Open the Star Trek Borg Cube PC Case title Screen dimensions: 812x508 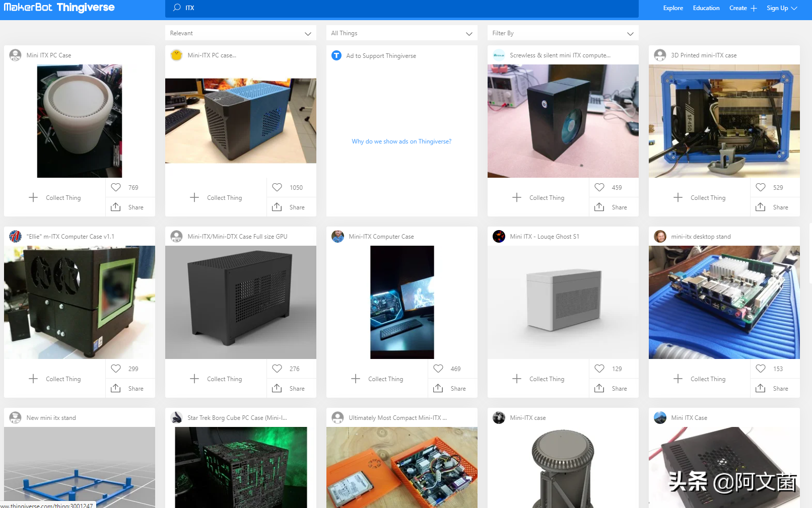point(237,418)
